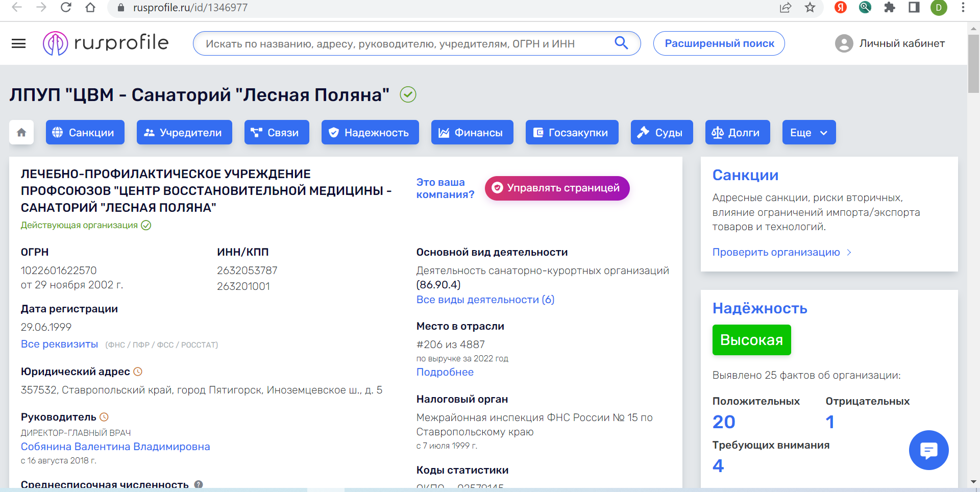Viewport: 980px width, 492px height.
Task: Click the Это ваша компания? link
Action: 445,188
